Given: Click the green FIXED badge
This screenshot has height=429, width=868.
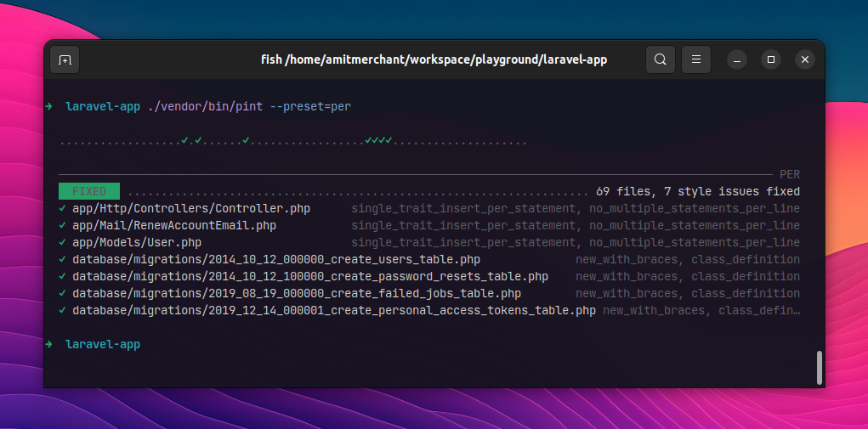Looking at the screenshot, I should click(89, 191).
